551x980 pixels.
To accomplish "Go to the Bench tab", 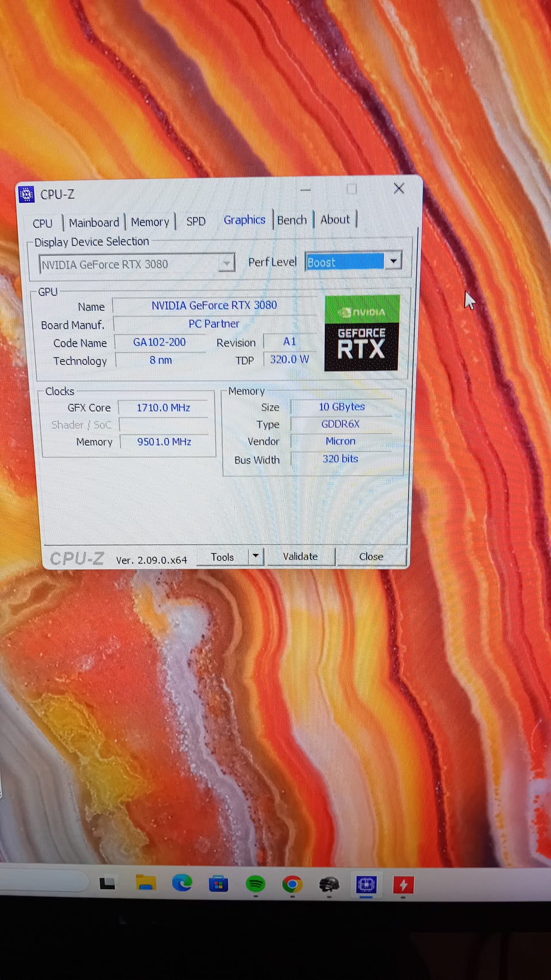I will tap(292, 220).
